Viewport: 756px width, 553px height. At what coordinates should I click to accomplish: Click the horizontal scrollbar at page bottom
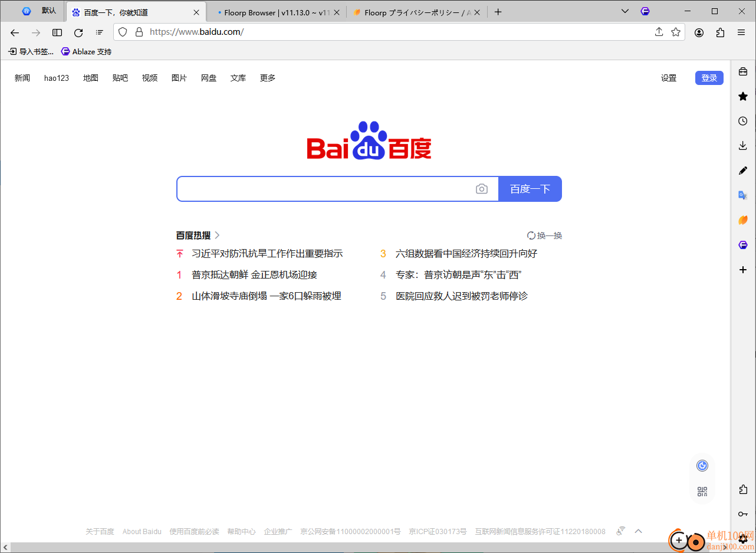tap(366, 548)
